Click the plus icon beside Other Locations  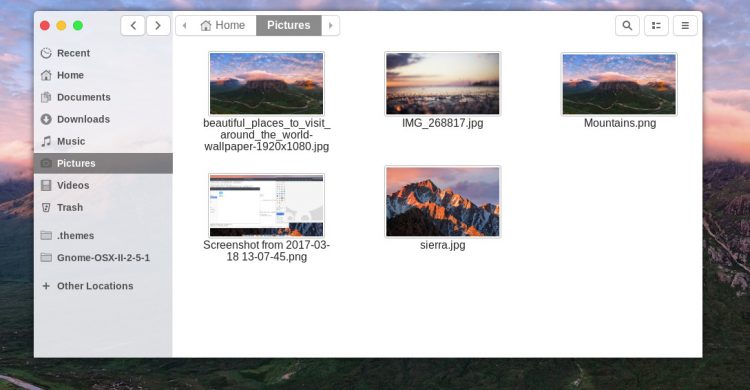click(46, 286)
